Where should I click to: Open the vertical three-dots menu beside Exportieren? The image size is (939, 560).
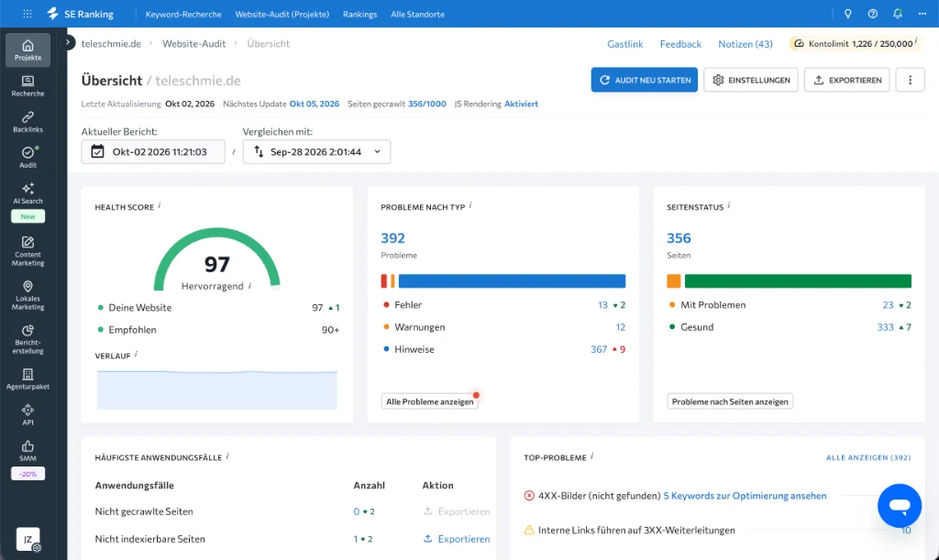tap(911, 80)
